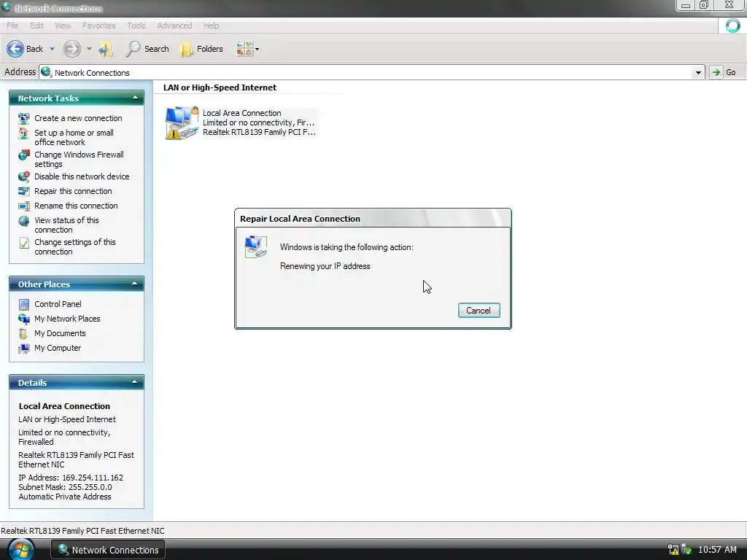The height and width of the screenshot is (560, 747).
Task: Open Rename this connection link
Action: coord(76,206)
